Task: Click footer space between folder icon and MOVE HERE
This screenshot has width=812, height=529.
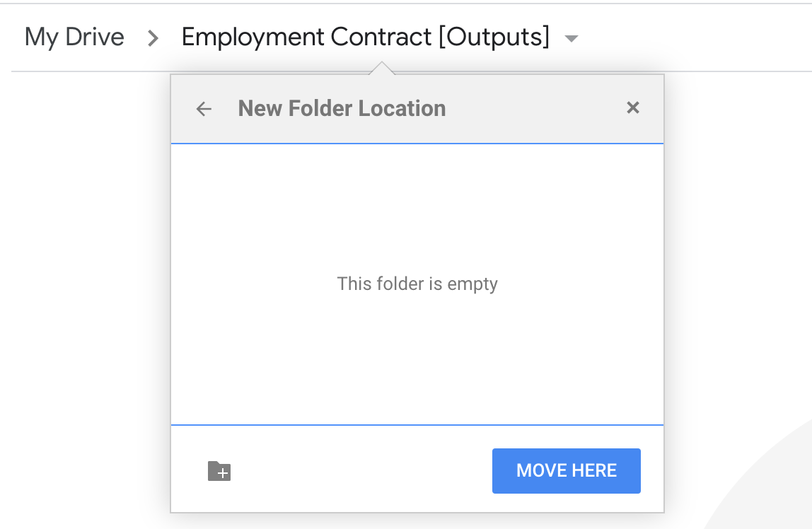Action: 361,471
